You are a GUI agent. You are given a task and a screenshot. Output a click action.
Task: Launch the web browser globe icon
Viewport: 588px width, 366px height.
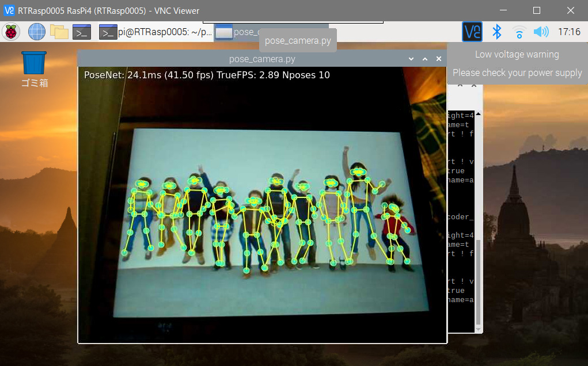pos(37,32)
